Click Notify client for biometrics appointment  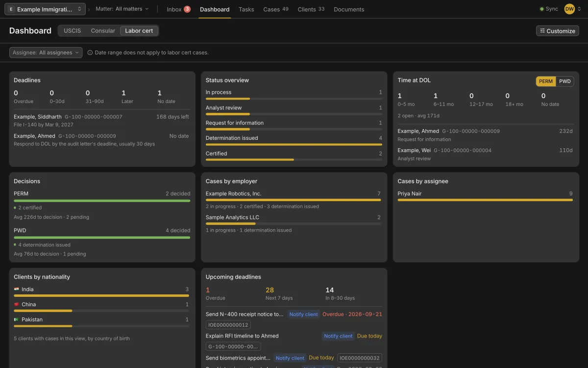[x=290, y=358]
